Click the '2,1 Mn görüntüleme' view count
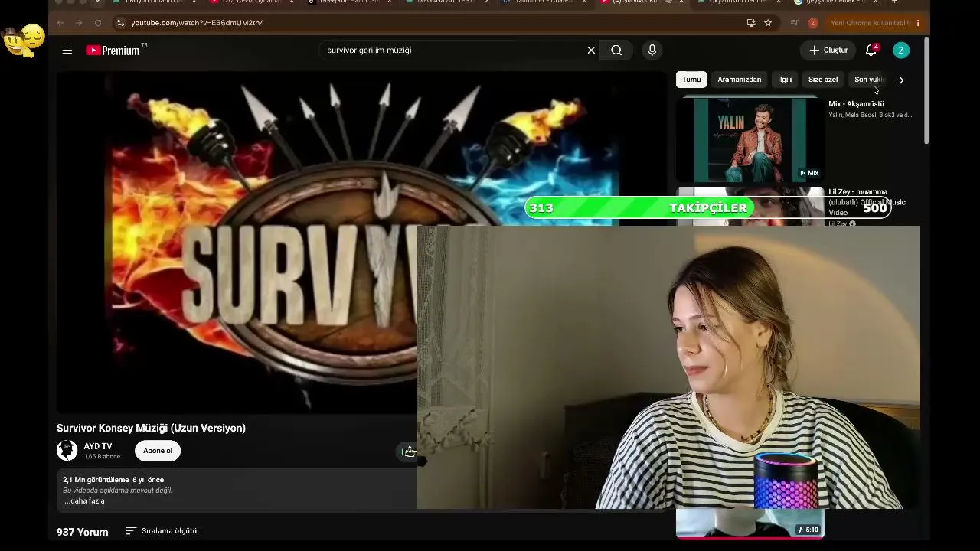 (x=96, y=480)
